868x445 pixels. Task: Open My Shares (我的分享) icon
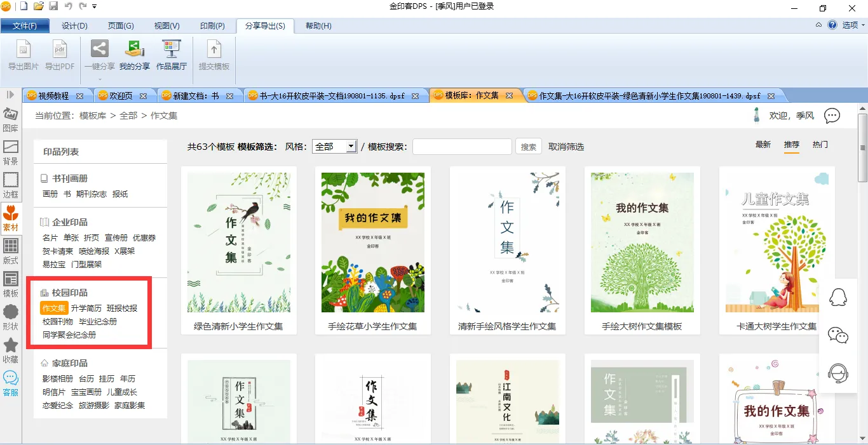[135, 50]
